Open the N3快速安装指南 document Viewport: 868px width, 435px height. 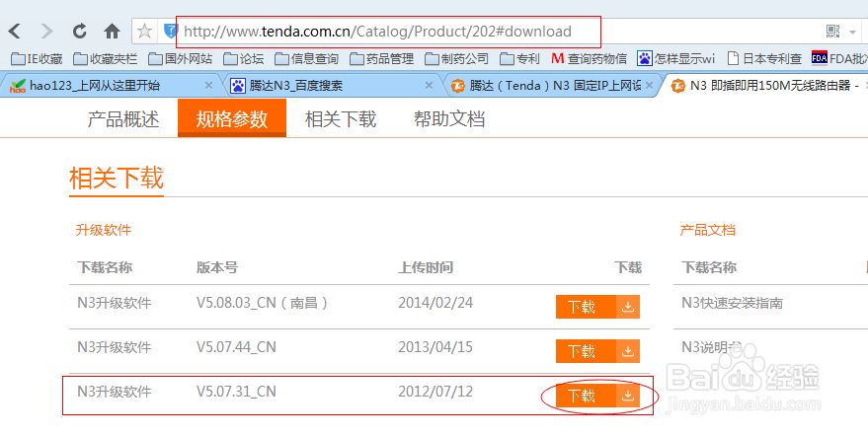(x=733, y=303)
